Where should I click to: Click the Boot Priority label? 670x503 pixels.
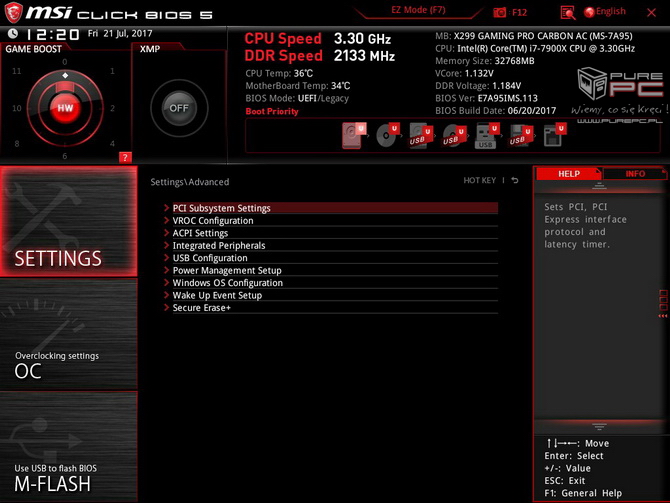[x=272, y=111]
